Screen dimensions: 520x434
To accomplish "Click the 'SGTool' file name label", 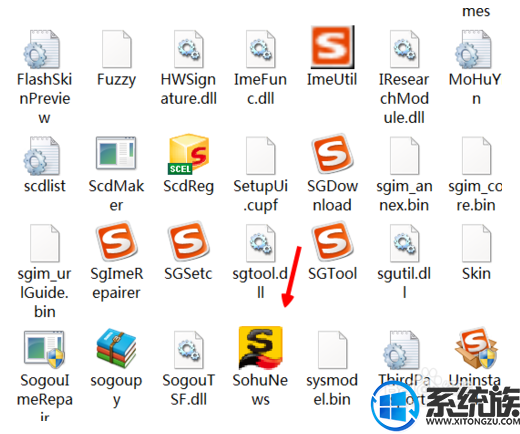I will coord(332,274).
